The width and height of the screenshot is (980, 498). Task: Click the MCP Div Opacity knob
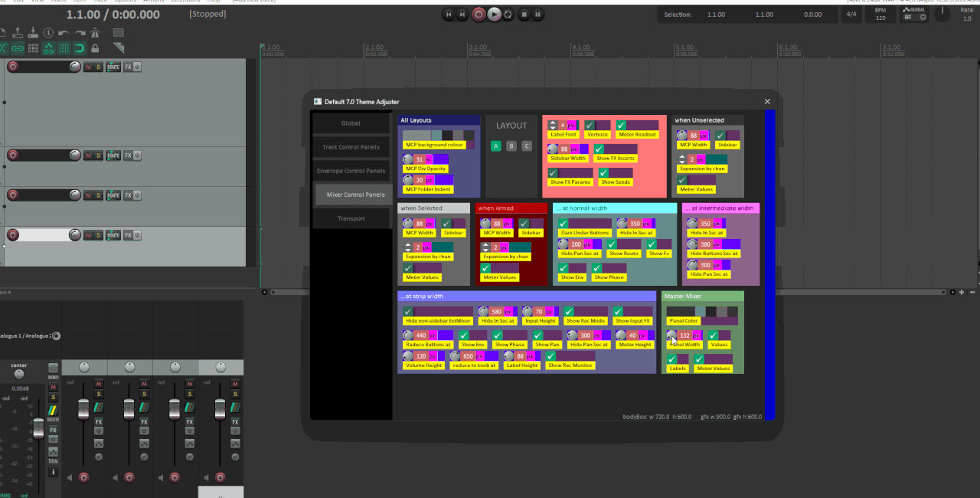(408, 159)
